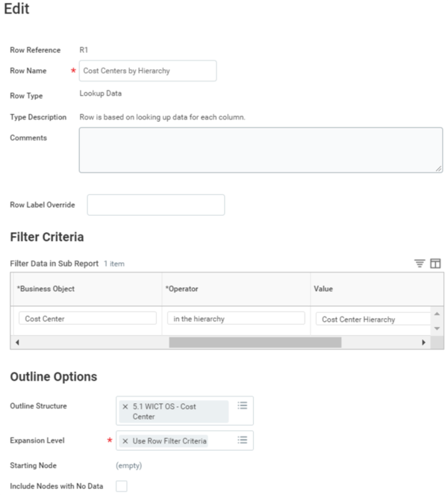Image resolution: width=448 pixels, height=495 pixels.
Task: Open the Value Cost Center Hierarchy field
Action: (373, 319)
